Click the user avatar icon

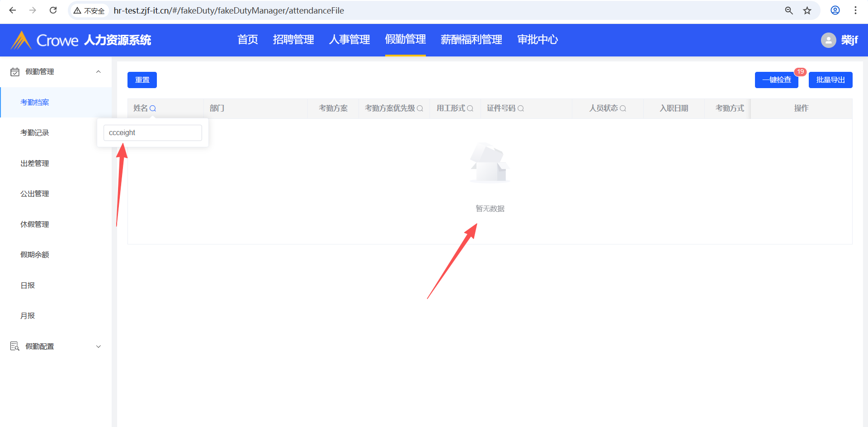tap(828, 40)
